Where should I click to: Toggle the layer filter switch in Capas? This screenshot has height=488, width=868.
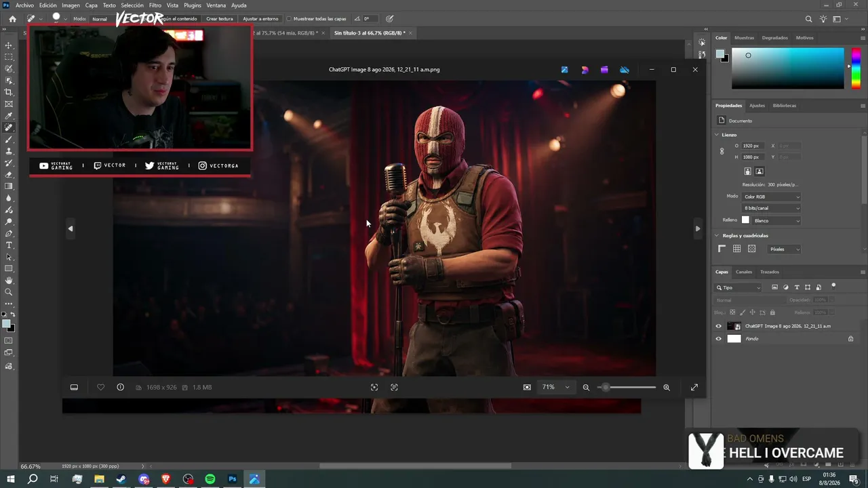coord(833,286)
